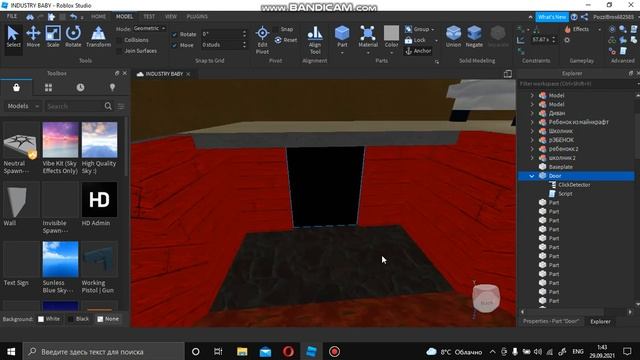
Task: Open Toolbox Recent clock tab
Action: click(x=80, y=87)
